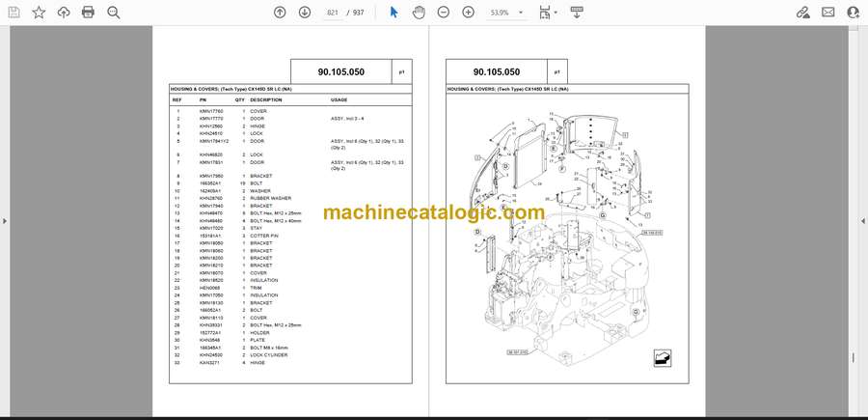Image resolution: width=868 pixels, height=420 pixels.
Task: Click part number HEN0068
Action: click(x=208, y=288)
